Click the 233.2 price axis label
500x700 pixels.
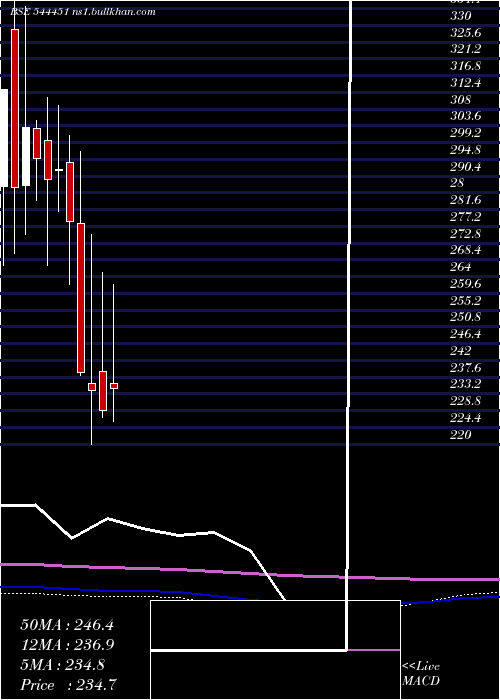pyautogui.click(x=465, y=383)
